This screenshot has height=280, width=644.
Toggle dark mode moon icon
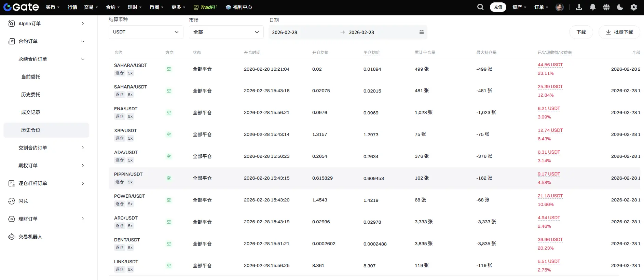620,7
